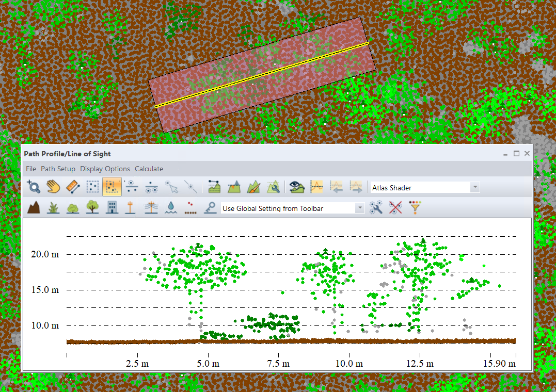Open the Atlas Shader dropdown
This screenshot has height=392, width=556.
425,188
